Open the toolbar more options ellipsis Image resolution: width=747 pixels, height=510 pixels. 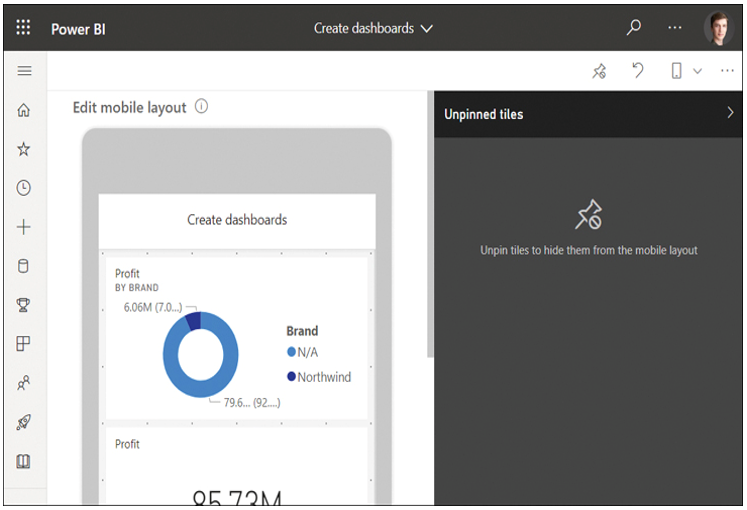tap(727, 71)
